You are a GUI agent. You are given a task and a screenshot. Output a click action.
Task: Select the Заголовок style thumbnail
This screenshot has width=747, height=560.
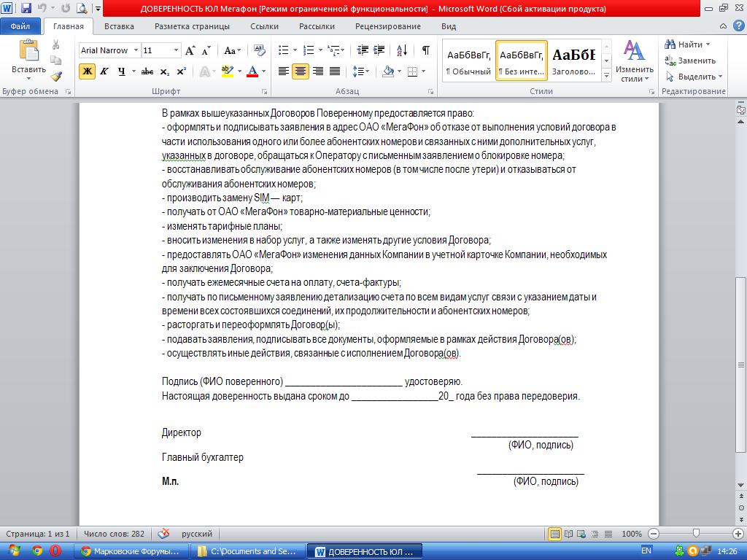coord(573,61)
